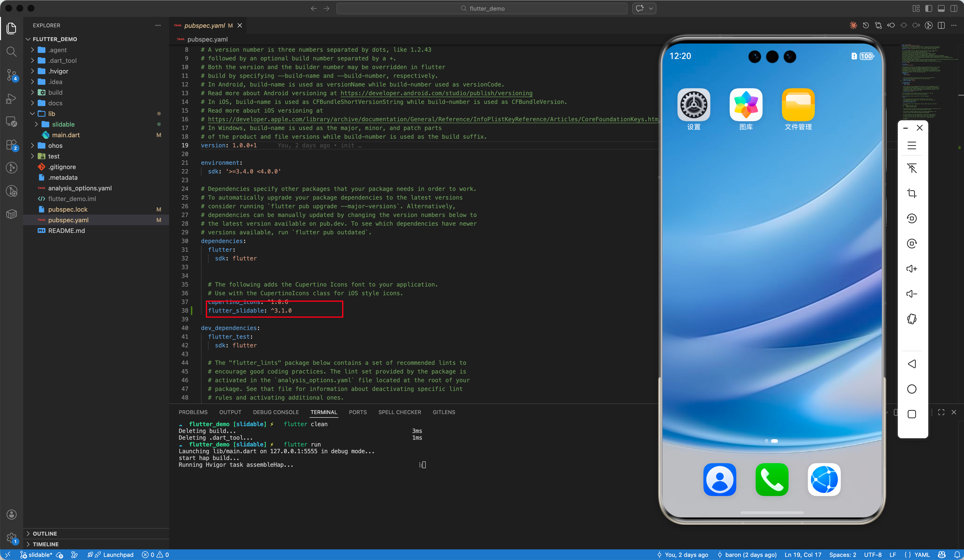Open Run and Debug view
964x560 pixels.
tap(12, 99)
